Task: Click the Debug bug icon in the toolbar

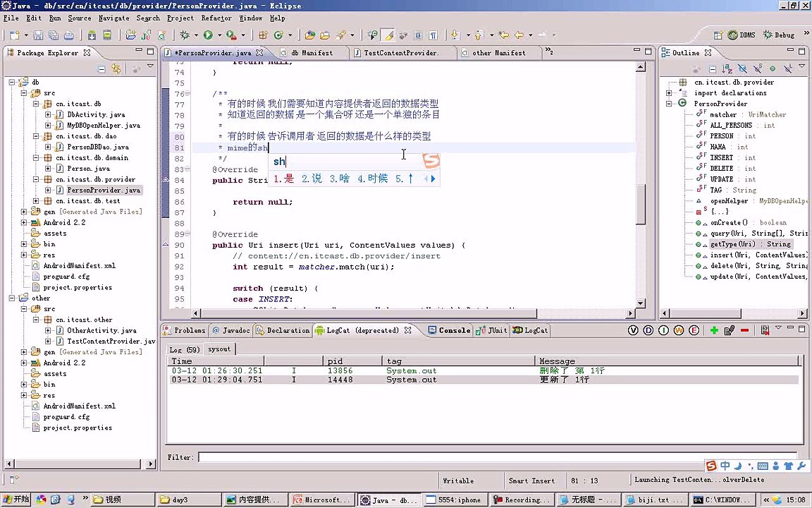Action: (x=185, y=35)
